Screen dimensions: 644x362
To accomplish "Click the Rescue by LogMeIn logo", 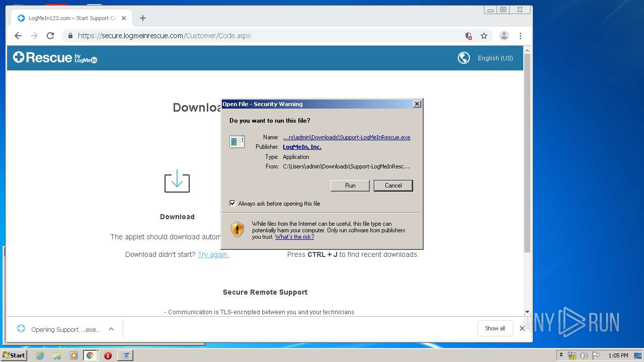I will click(x=55, y=58).
